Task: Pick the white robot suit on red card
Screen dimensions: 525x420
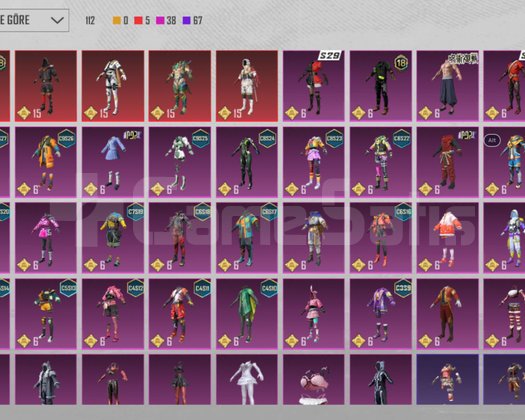Action: [113, 86]
